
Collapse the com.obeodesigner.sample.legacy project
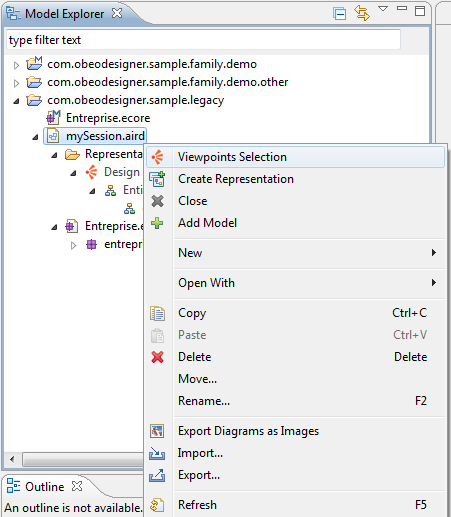tap(16, 101)
